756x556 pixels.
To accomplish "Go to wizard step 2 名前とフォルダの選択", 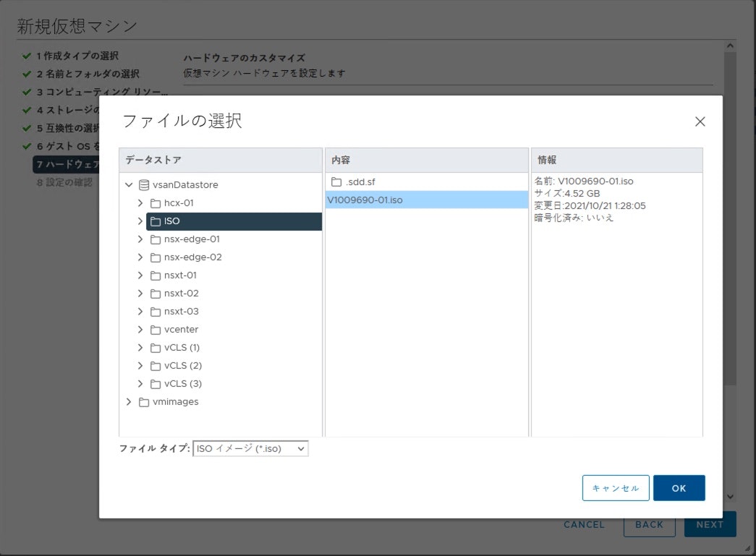I will [x=88, y=74].
